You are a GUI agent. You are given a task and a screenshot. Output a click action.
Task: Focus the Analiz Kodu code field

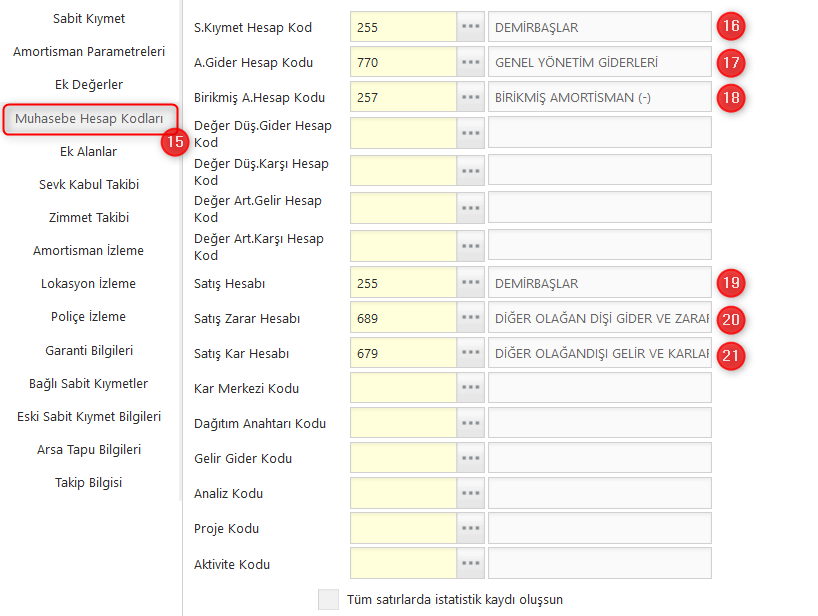coord(403,493)
